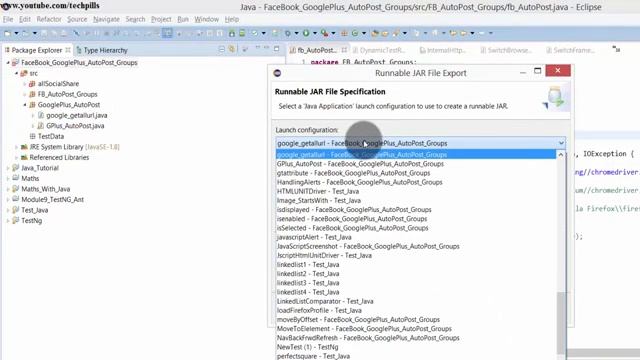Viewport: 640px width, 360px height.
Task: Open the Launch configuration combo arrow
Action: pos(561,143)
